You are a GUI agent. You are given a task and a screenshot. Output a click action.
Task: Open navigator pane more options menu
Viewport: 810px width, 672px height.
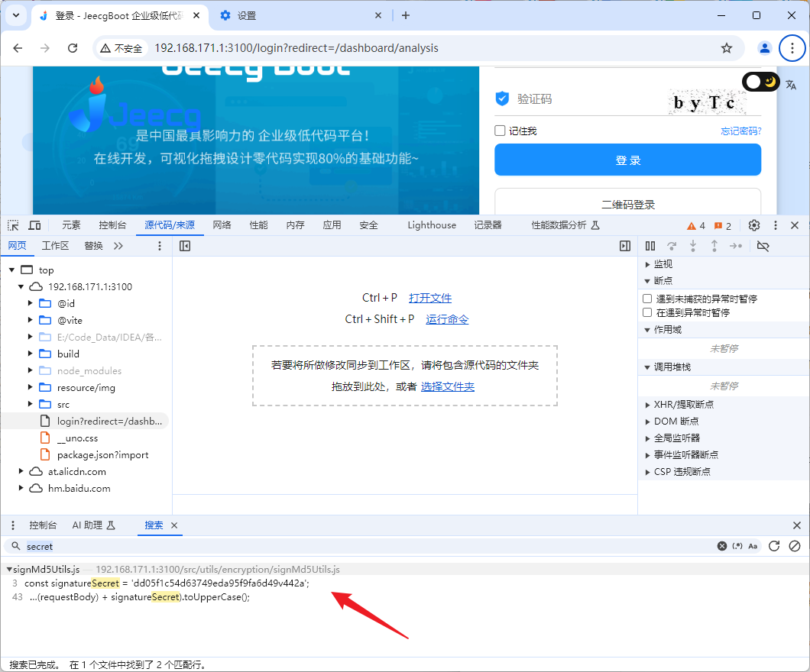[160, 246]
